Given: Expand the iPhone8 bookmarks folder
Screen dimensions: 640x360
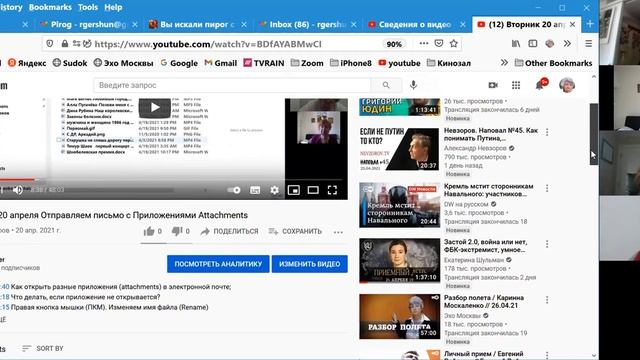Looking at the screenshot, I should point(351,63).
